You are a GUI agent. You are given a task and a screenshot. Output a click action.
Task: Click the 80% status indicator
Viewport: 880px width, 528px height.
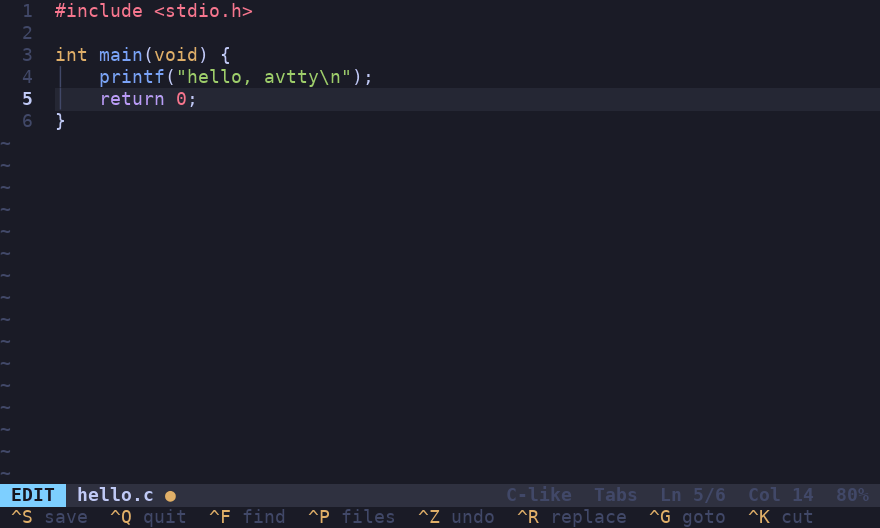click(x=852, y=495)
